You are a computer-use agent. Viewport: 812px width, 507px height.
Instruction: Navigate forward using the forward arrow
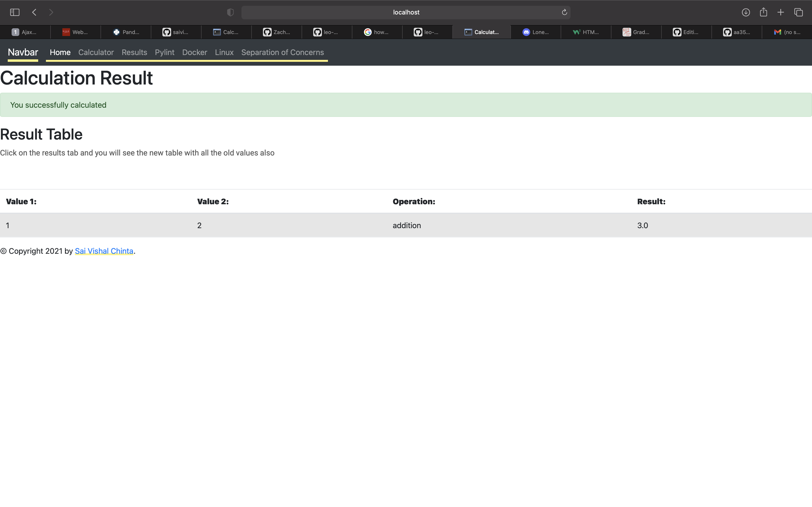click(51, 12)
